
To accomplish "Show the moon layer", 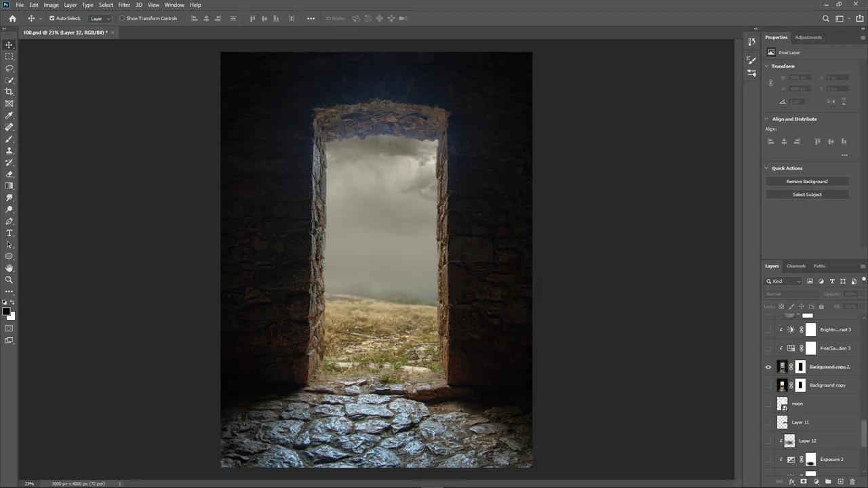I will click(768, 404).
